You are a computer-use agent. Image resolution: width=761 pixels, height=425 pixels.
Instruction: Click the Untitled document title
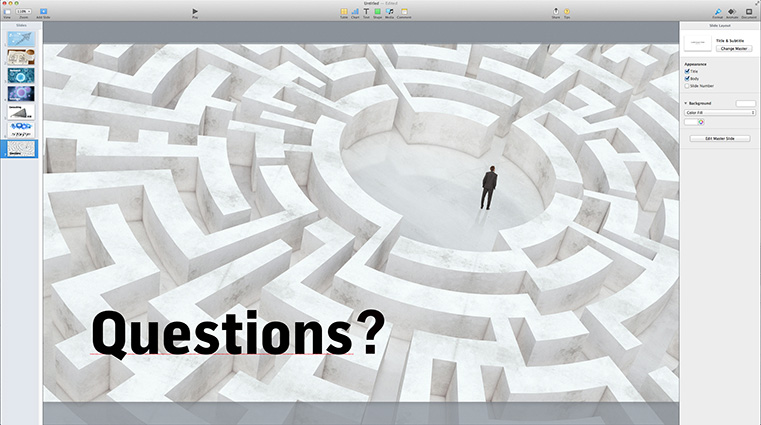371,3
